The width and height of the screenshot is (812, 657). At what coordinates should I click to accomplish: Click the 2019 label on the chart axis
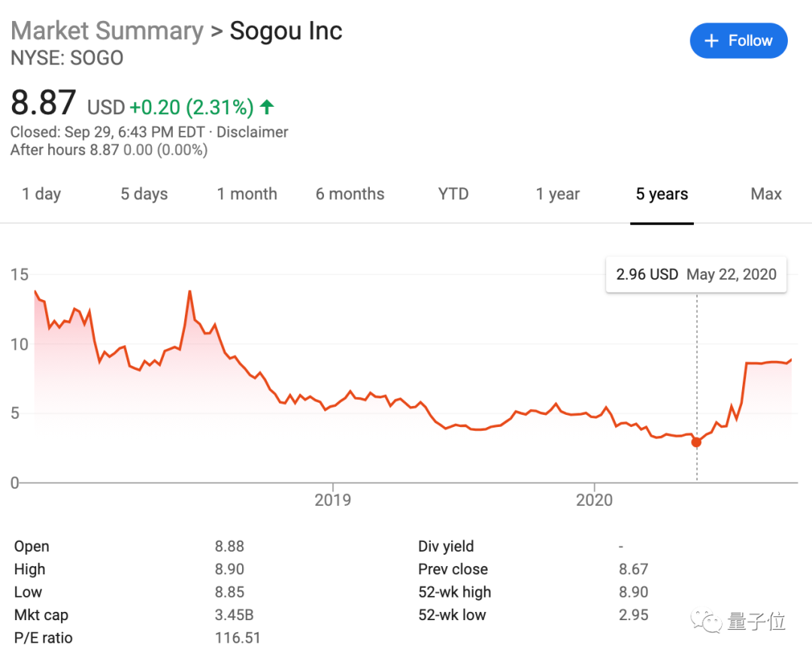pyautogui.click(x=332, y=500)
